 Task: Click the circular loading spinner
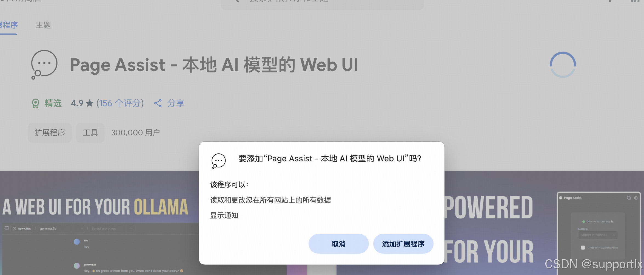pyautogui.click(x=563, y=65)
